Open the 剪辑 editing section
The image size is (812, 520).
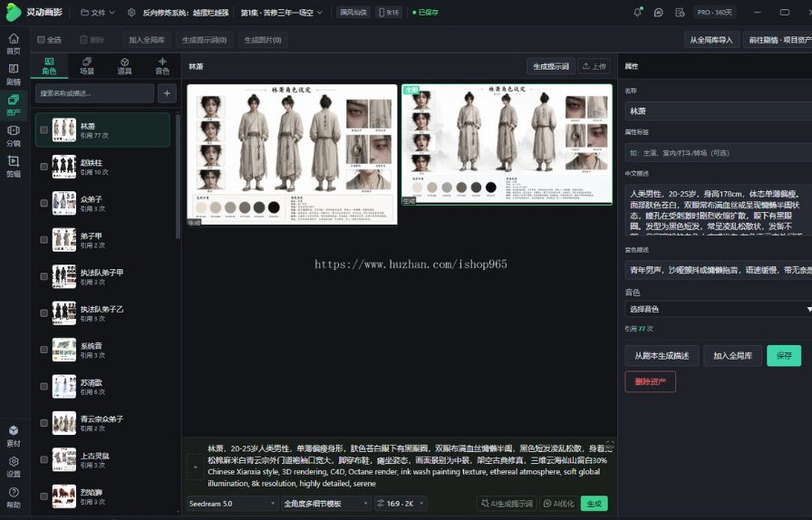[x=14, y=167]
